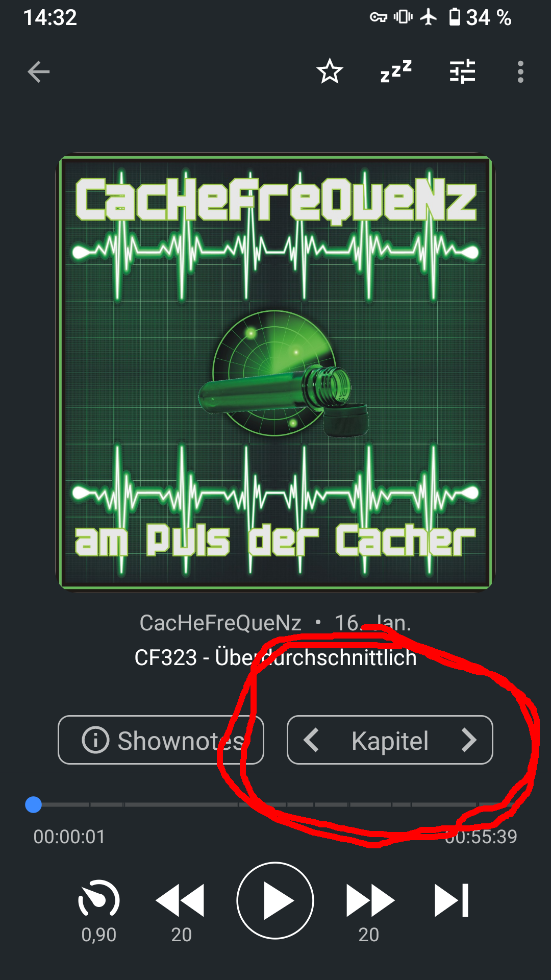
Task: Skip to next episode icon
Action: (452, 901)
